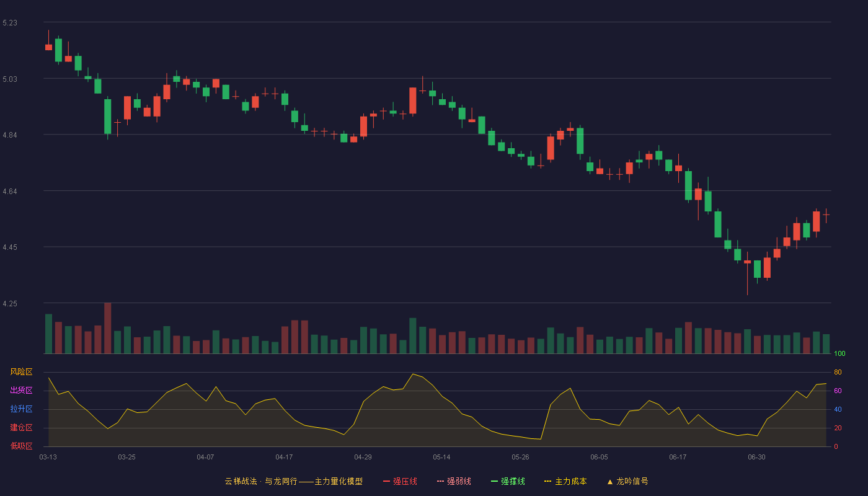This screenshot has height=496, width=868.
Task: Select the 拉升区 zone label
Action: 21,409
